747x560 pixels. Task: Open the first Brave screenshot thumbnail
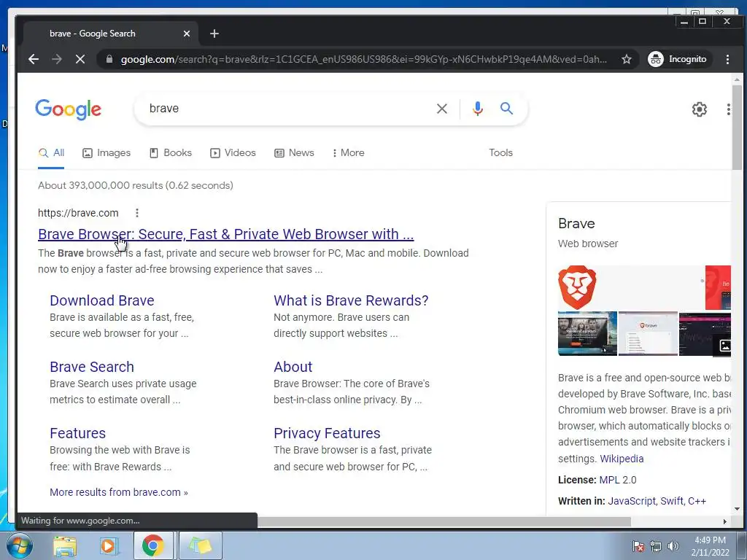(587, 333)
